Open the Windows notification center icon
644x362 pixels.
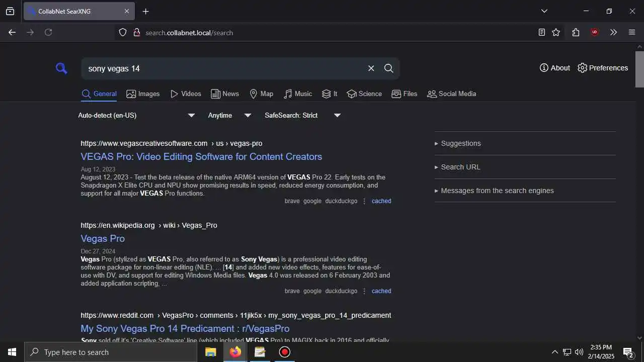pyautogui.click(x=628, y=352)
